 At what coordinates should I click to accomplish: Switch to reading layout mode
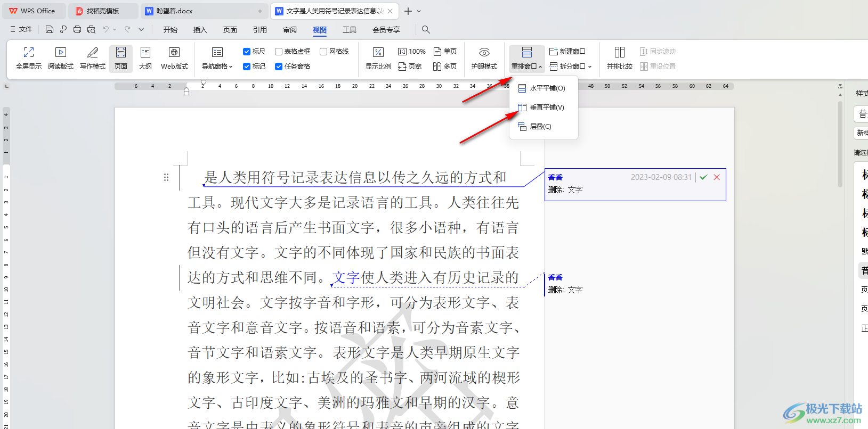(61, 58)
